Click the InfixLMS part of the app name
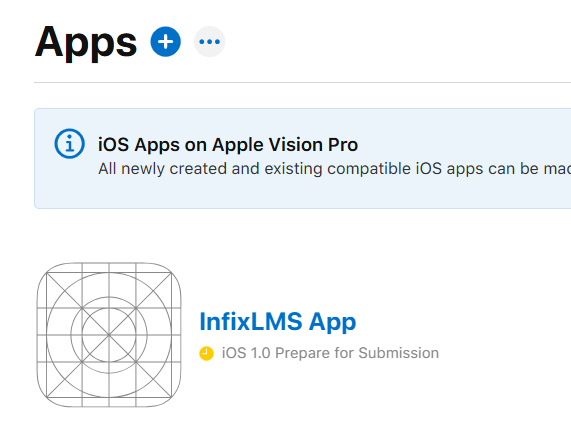571x443 pixels. pyautogui.click(x=251, y=321)
